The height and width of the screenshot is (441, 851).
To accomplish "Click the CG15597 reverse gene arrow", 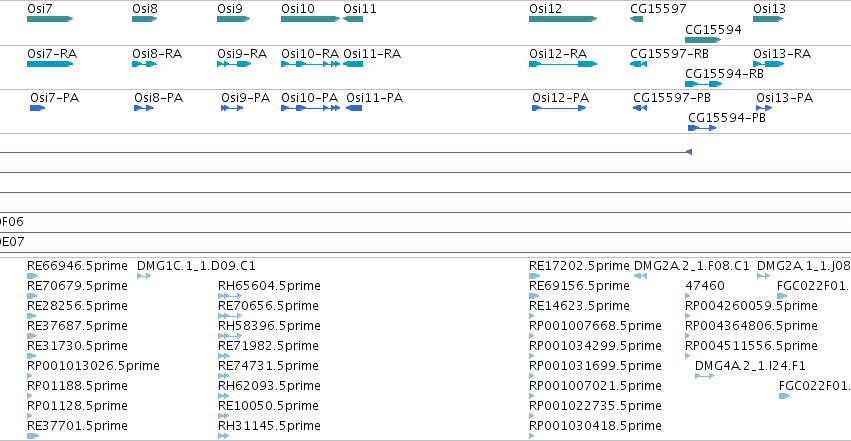I will click(636, 19).
